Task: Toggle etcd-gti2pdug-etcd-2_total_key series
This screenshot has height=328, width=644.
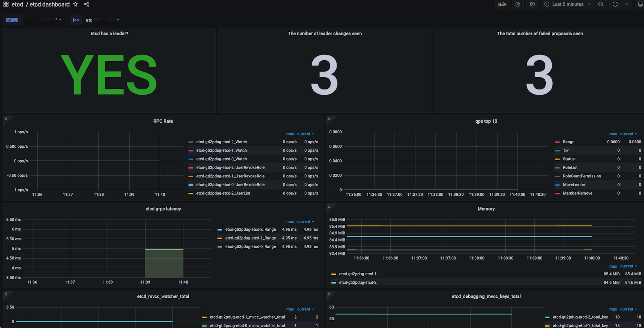Action: pyautogui.click(x=580, y=317)
